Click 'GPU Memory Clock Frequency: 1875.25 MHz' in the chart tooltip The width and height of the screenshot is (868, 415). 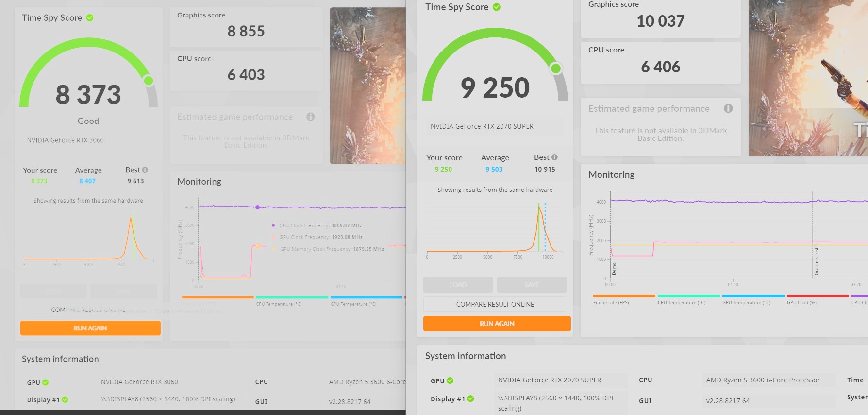pos(332,249)
